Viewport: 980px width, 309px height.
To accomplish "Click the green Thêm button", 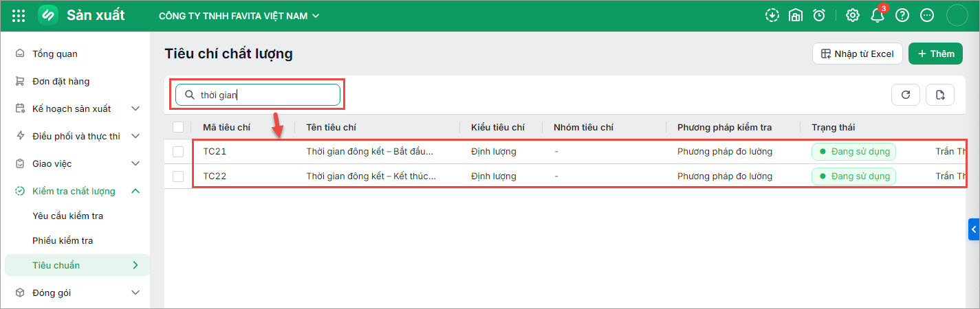I will tap(935, 54).
